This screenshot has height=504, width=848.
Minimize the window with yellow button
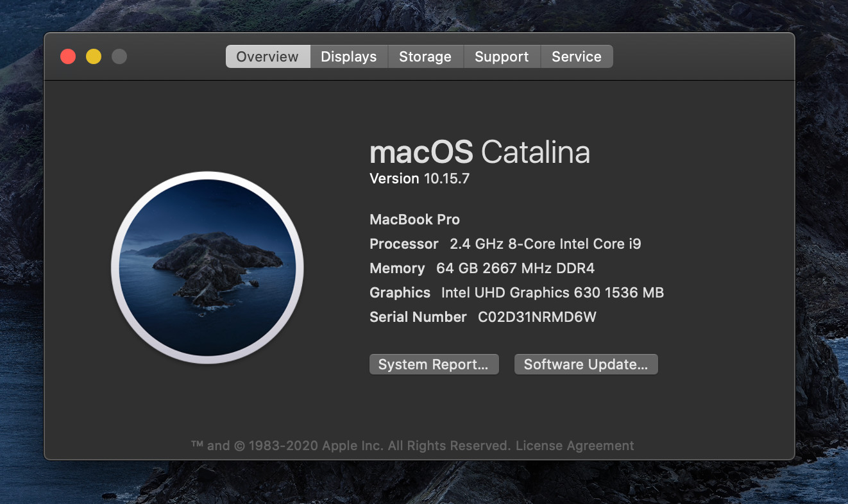(x=94, y=56)
